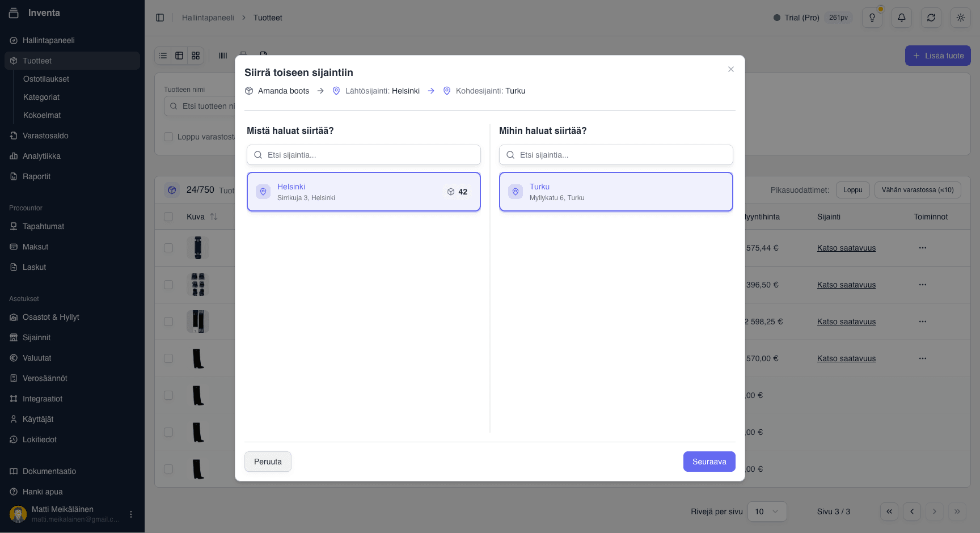Toggle the sidebar panel icon
This screenshot has width=980, height=533.
click(160, 18)
